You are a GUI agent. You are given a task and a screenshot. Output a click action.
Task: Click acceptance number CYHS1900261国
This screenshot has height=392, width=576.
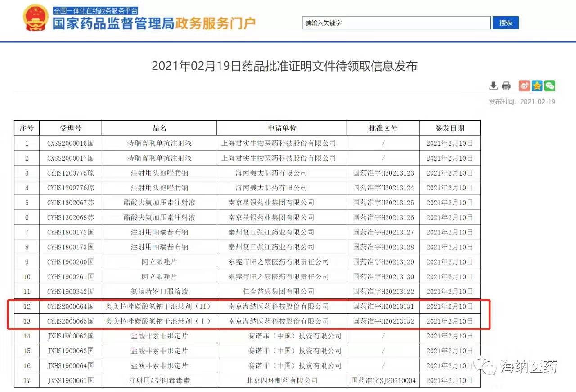[x=71, y=277]
